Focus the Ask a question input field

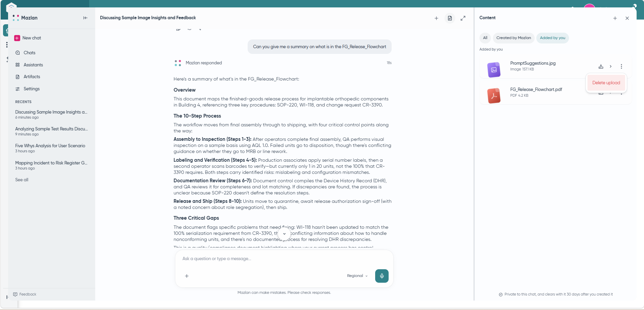284,259
